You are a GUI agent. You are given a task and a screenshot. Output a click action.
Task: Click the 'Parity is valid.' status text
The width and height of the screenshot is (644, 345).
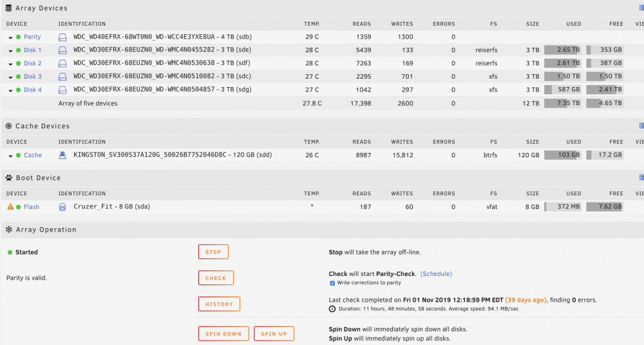coord(26,278)
